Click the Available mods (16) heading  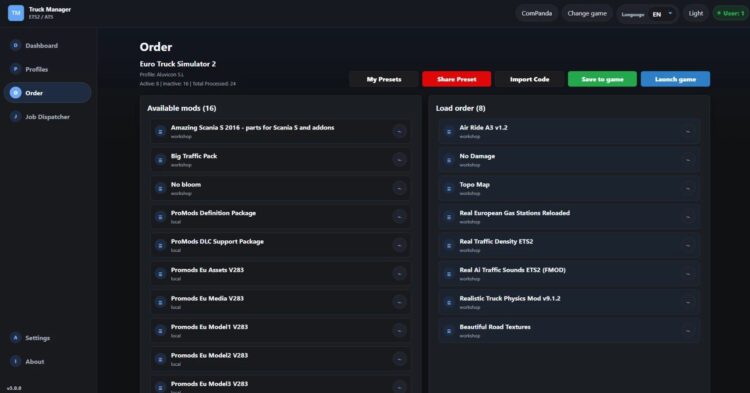pyautogui.click(x=181, y=109)
